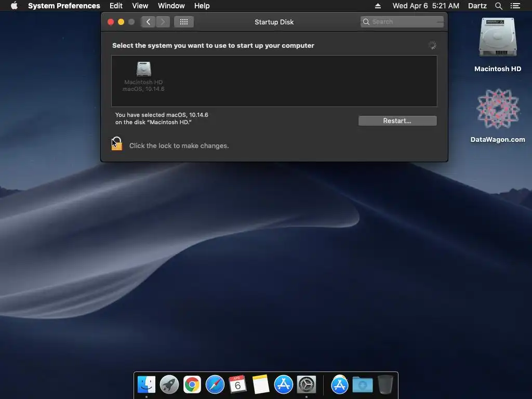Viewport: 532px width, 399px height.
Task: Open Notes from the Dock
Action: pos(261,384)
